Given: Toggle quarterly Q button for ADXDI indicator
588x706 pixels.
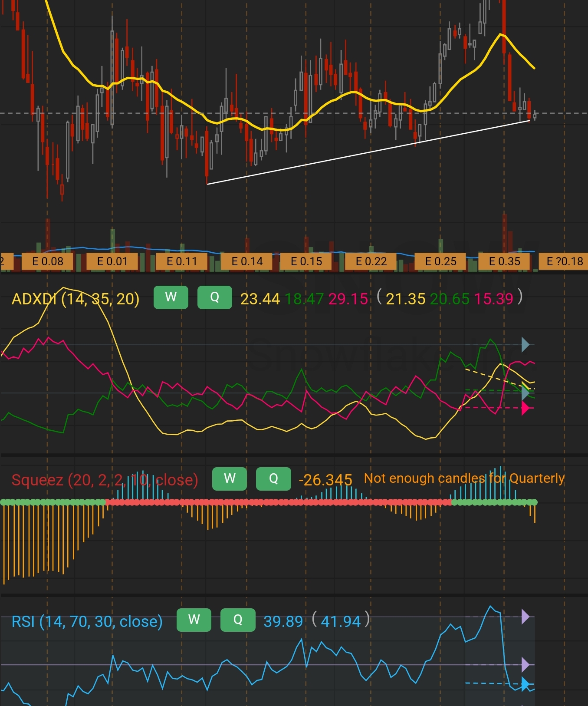Looking at the screenshot, I should coord(214,297).
